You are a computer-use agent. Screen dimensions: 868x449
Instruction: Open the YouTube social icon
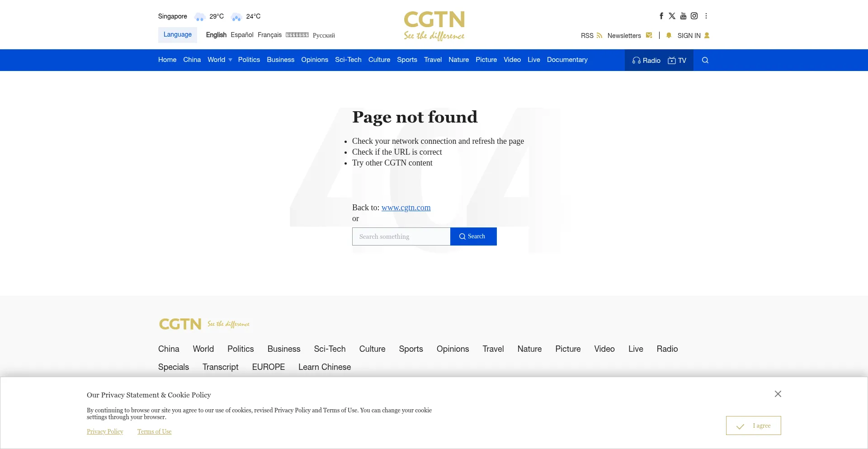pos(683,16)
